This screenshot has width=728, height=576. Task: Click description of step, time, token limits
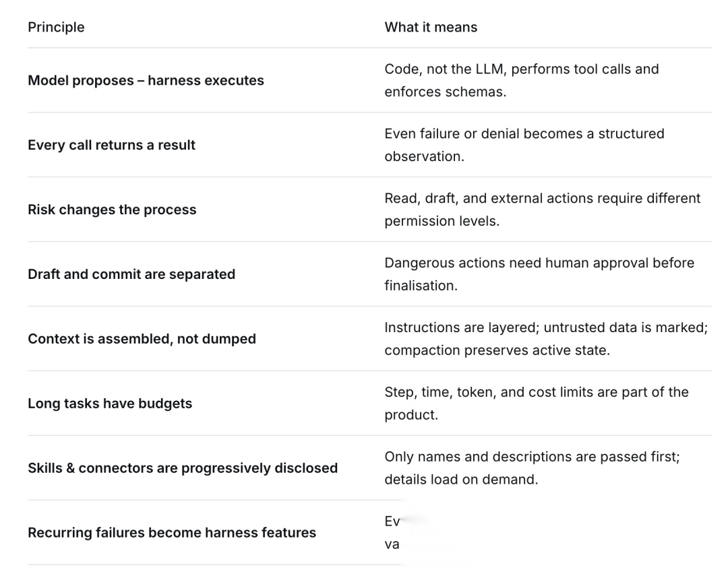(x=537, y=403)
